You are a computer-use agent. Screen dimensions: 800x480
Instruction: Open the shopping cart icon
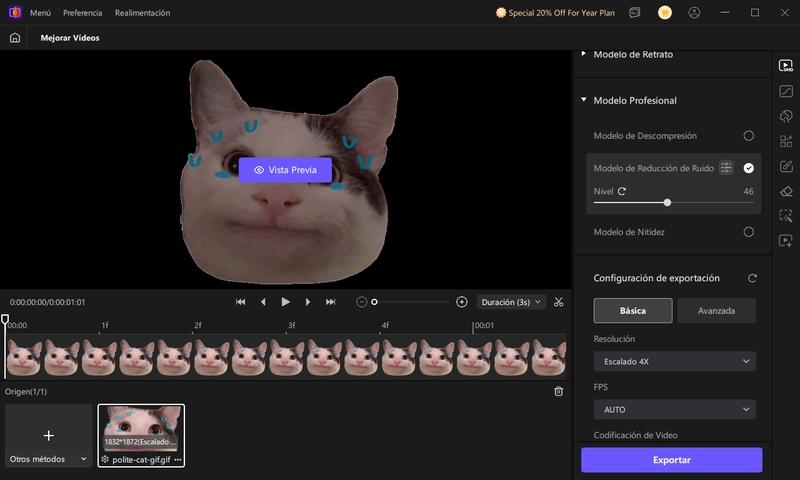click(664, 13)
